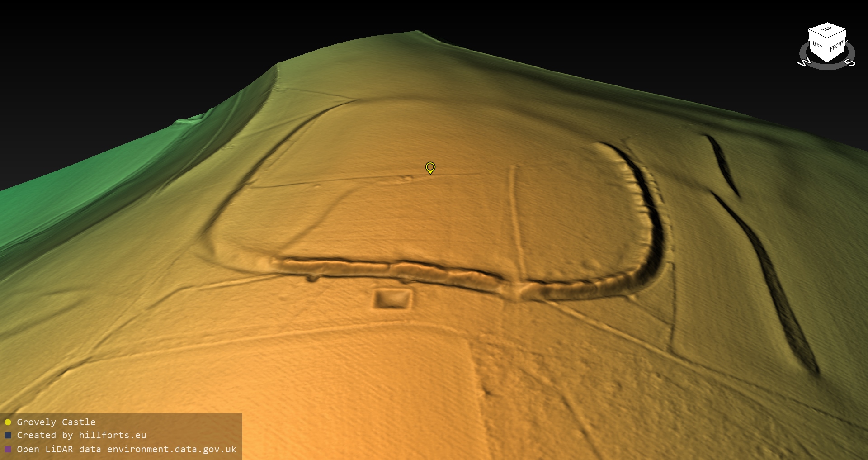Image resolution: width=868 pixels, height=460 pixels.
Task: Select the TOP face of the view cube
Action: (x=827, y=29)
